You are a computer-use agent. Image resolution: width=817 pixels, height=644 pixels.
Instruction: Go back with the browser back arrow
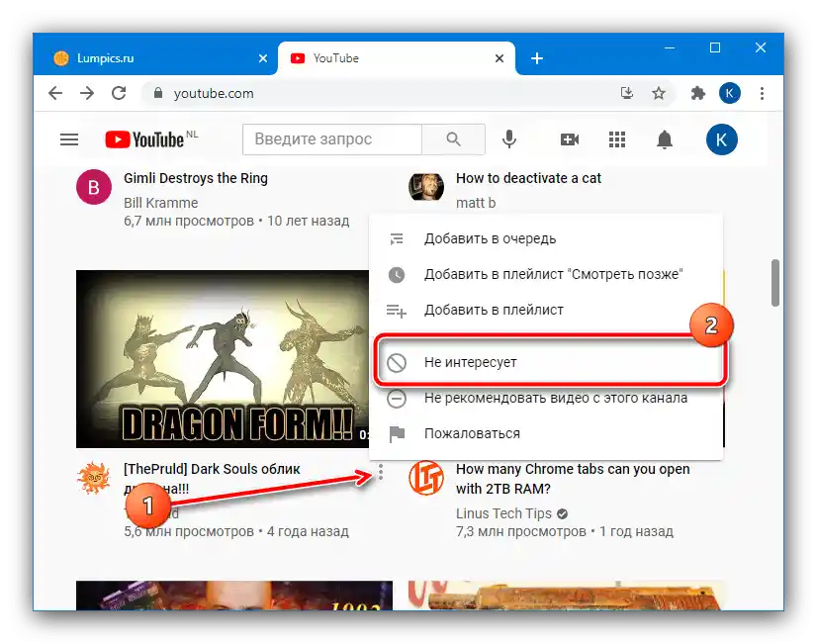(x=55, y=93)
